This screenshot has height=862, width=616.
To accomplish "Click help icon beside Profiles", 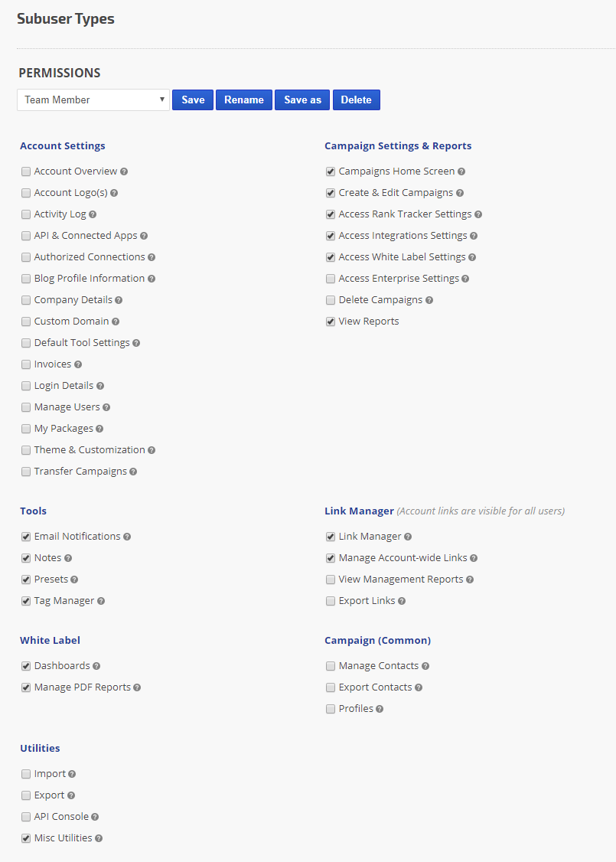I will click(380, 709).
